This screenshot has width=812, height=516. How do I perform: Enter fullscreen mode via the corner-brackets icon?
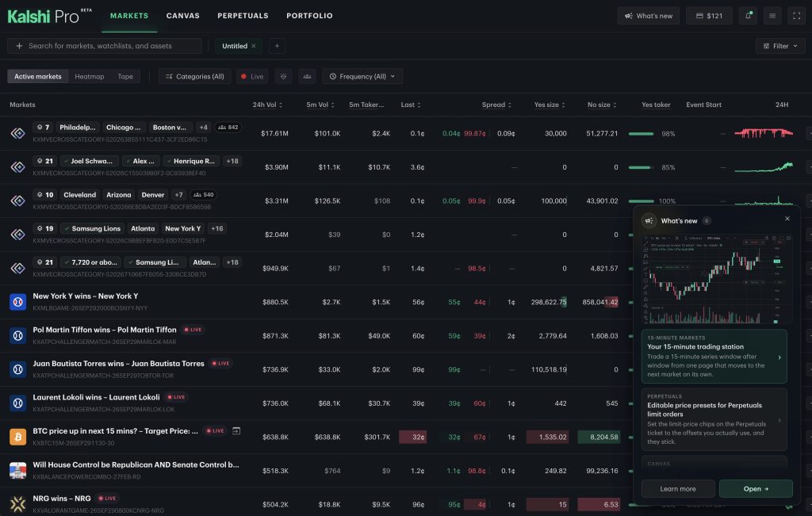[x=796, y=16]
